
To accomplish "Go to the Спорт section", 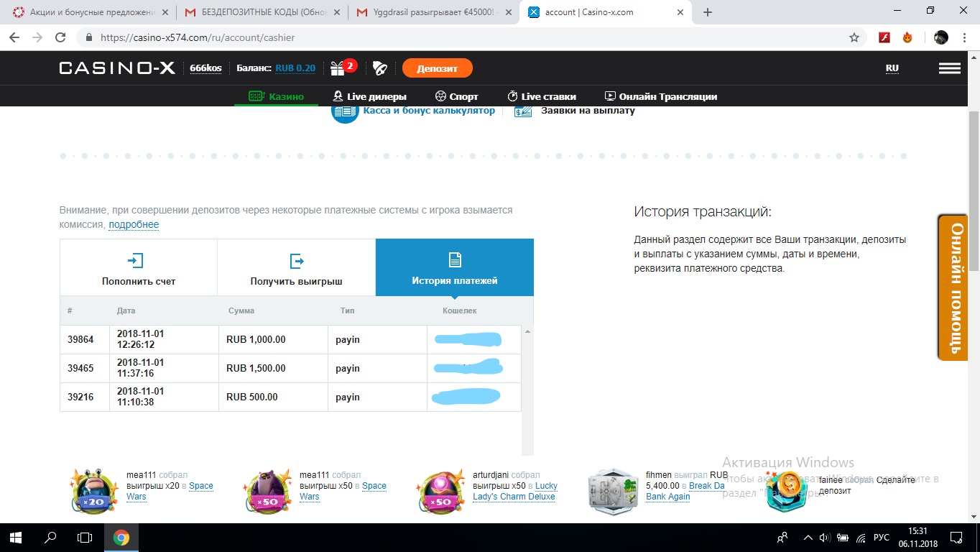I will pyautogui.click(x=456, y=96).
